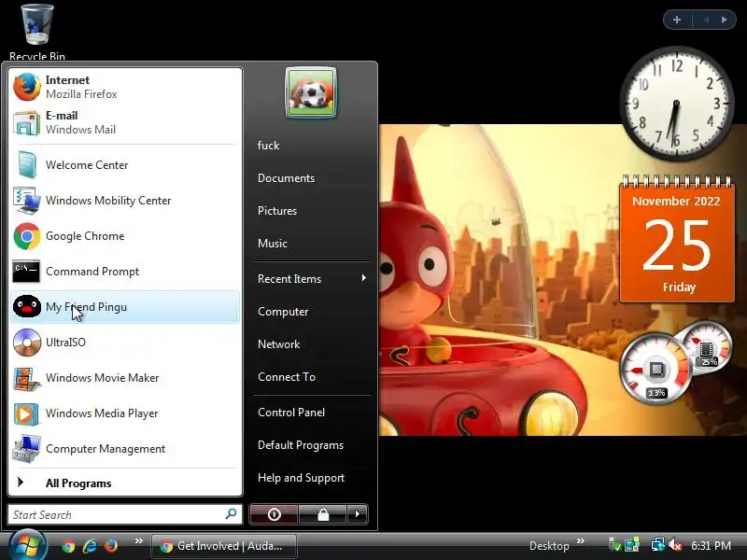Click the muted volume tray icon
Screen dimensions: 747x560
[x=675, y=545]
